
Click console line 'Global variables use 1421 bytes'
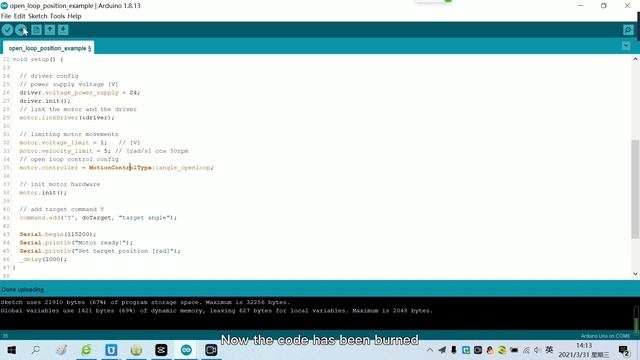(216, 311)
